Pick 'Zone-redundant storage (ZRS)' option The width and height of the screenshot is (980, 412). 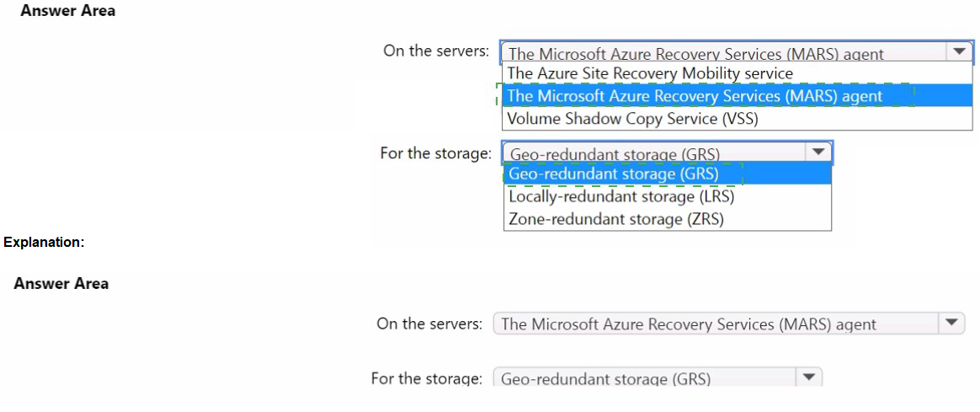point(615,219)
